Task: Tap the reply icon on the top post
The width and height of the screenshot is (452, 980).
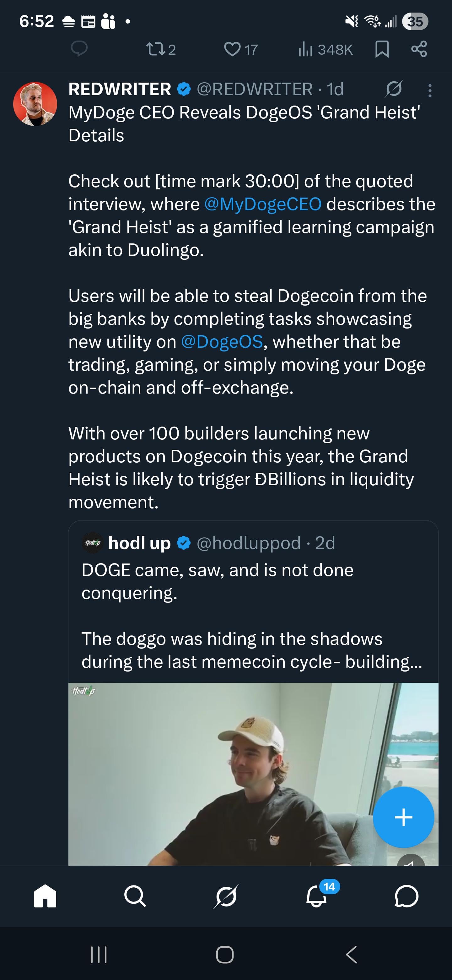Action: click(79, 49)
